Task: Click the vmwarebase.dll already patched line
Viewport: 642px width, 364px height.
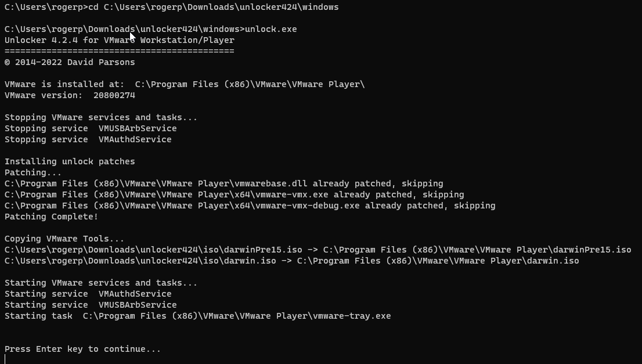Action: click(223, 183)
